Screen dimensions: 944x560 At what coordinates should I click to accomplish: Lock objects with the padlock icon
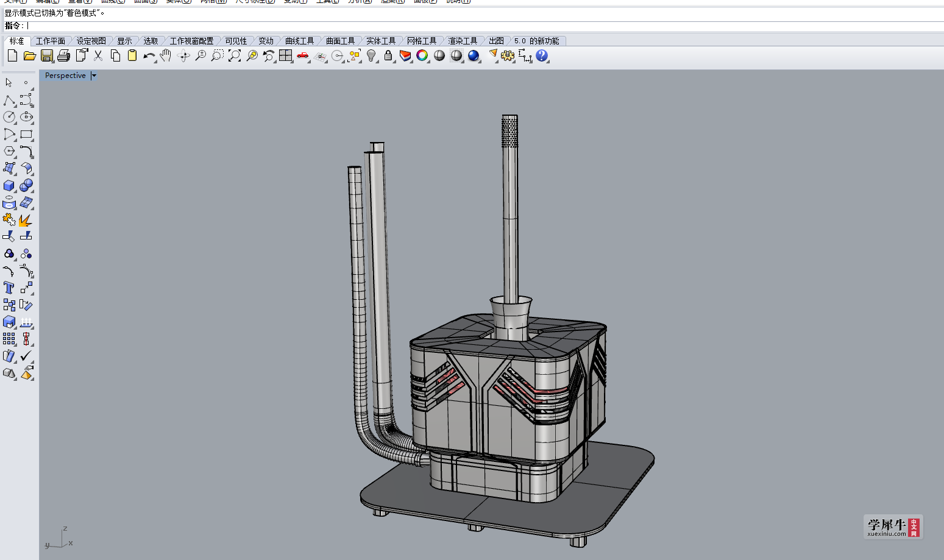click(x=388, y=56)
